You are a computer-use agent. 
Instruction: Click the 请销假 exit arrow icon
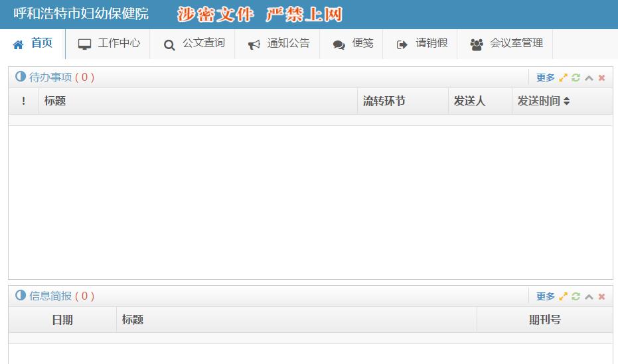402,45
